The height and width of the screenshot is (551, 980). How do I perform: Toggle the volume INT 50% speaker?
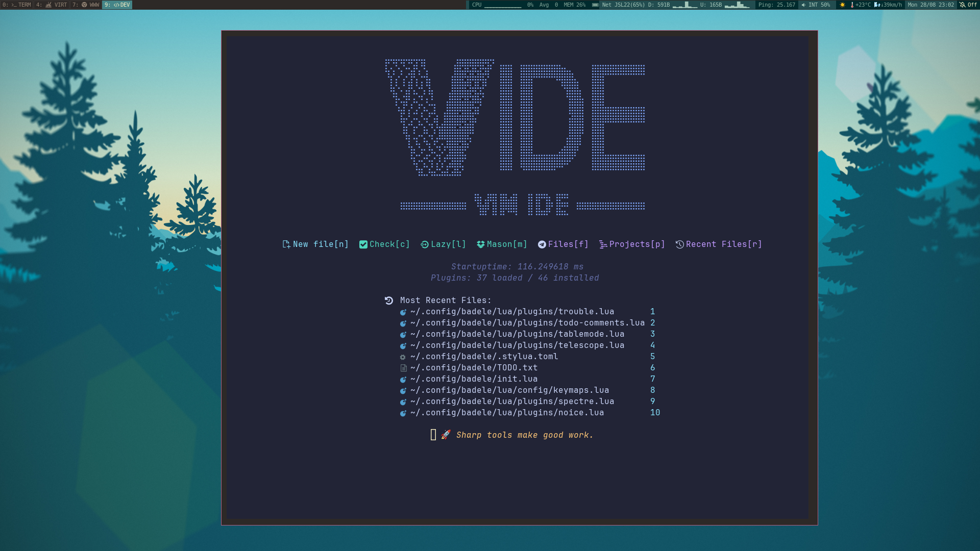816,5
